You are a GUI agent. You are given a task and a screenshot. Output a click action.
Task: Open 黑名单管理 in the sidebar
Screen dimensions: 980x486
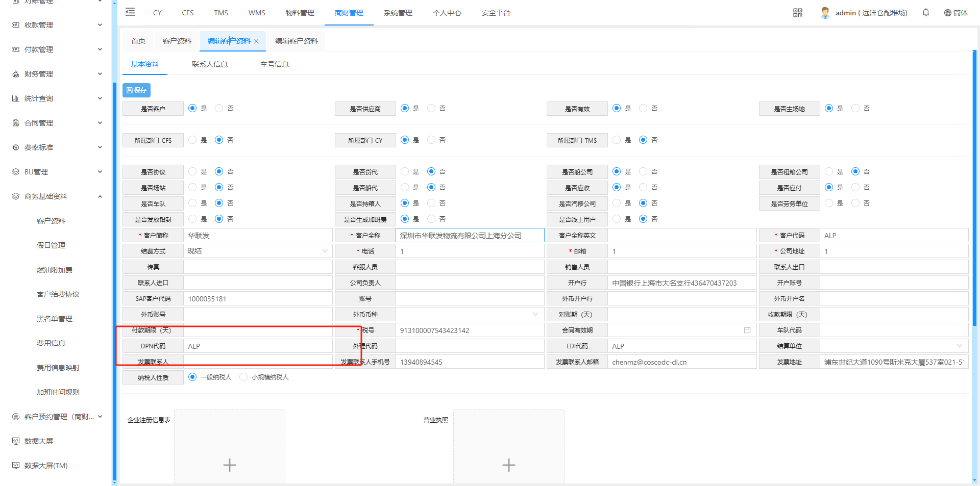coord(54,319)
